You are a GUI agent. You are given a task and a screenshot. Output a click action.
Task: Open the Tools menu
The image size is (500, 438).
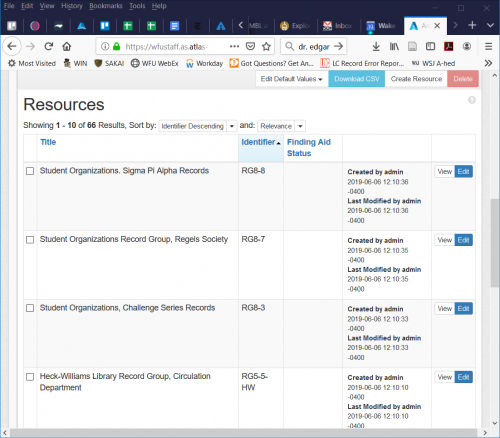(x=137, y=6)
